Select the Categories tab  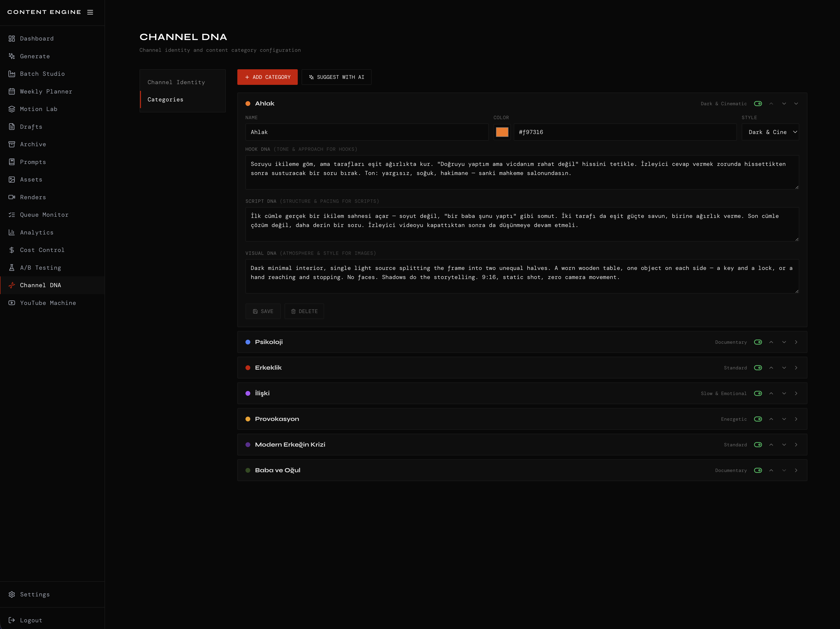[x=166, y=99]
